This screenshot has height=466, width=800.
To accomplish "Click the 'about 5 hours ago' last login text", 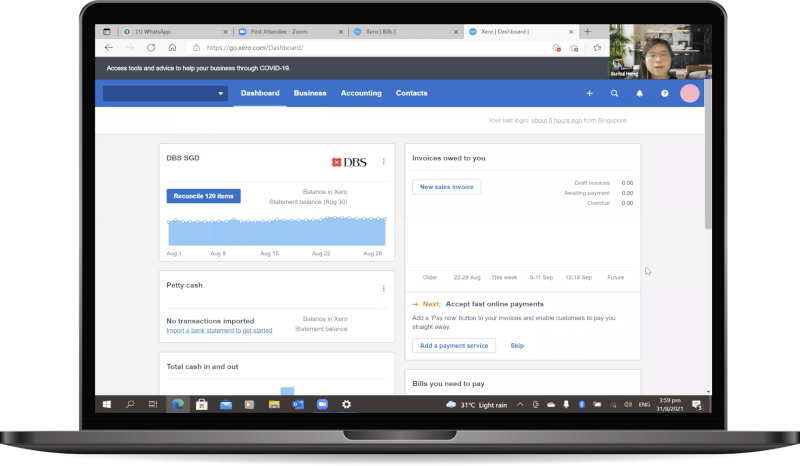I will pyautogui.click(x=556, y=120).
